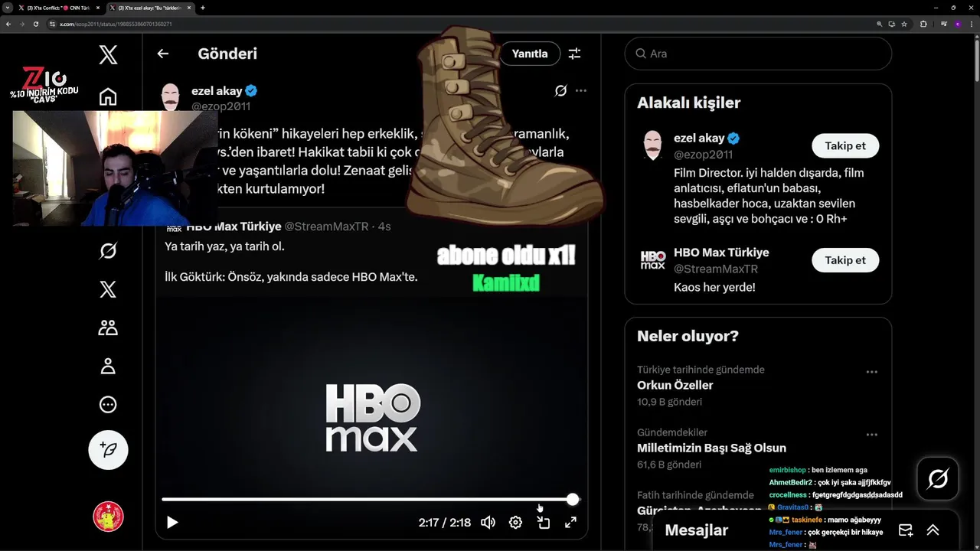Compose a new post with the feather button
The image size is (980, 551).
(x=108, y=449)
